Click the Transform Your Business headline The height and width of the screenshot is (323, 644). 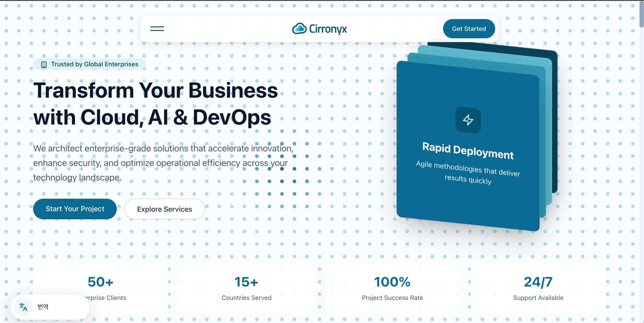pos(155,104)
